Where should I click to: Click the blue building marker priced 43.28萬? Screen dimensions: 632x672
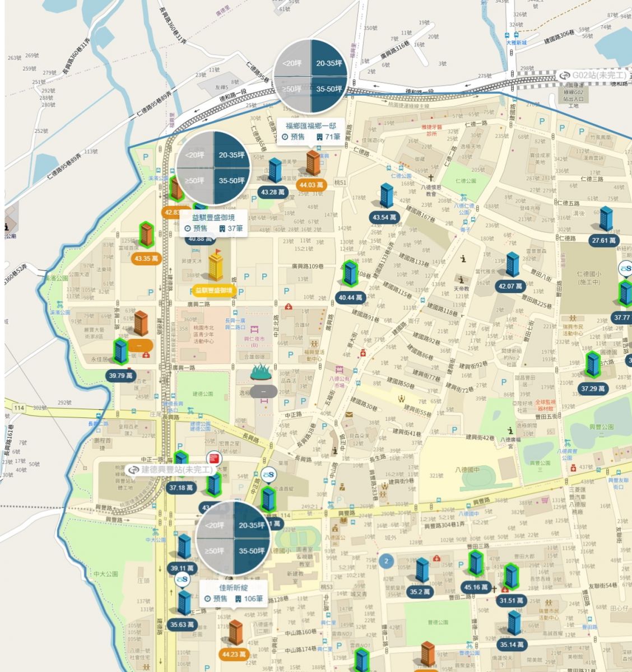point(275,170)
